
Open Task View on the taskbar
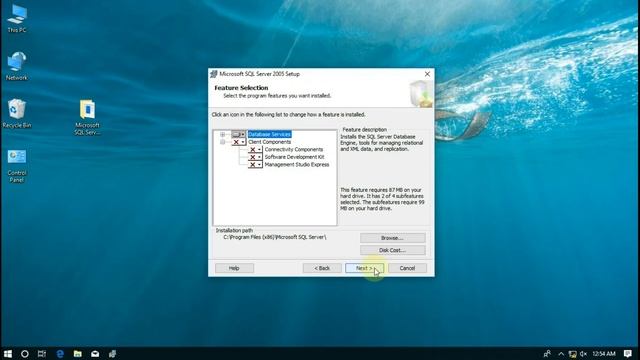click(x=42, y=354)
